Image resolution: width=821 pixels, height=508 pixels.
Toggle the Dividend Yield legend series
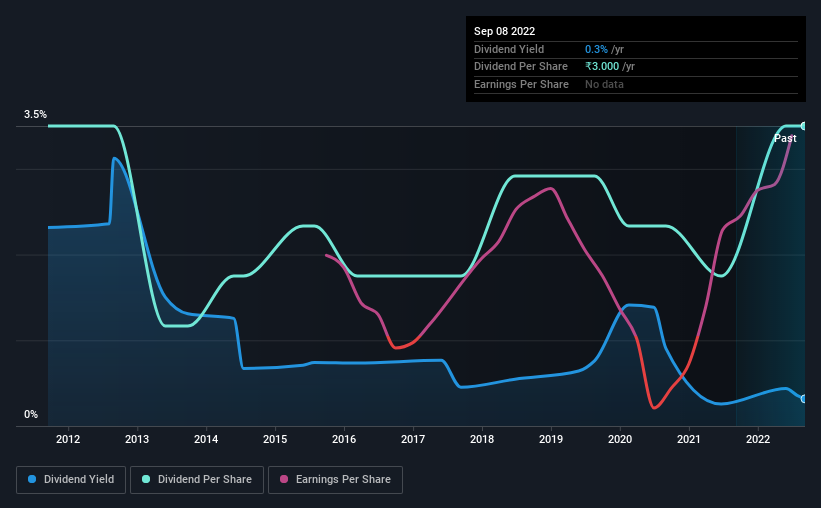point(71,480)
